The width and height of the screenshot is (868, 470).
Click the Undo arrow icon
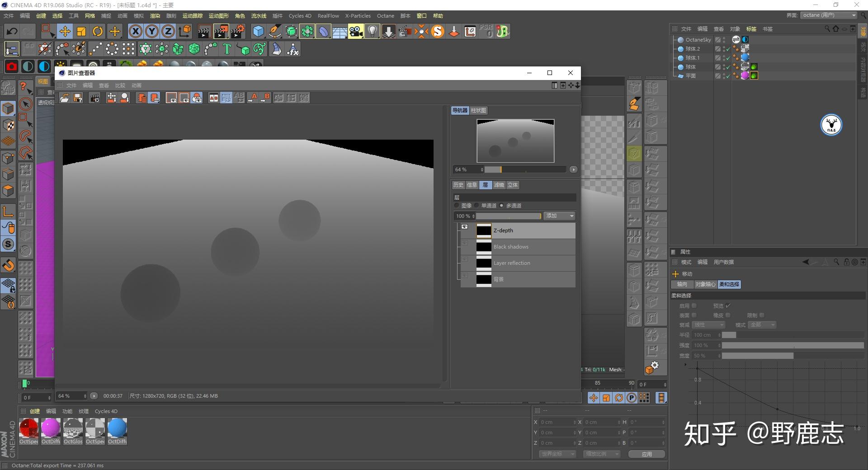(x=12, y=31)
